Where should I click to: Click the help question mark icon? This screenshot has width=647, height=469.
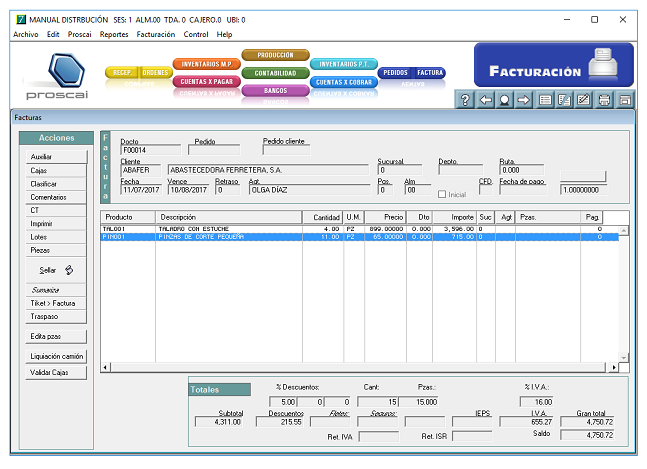(465, 100)
